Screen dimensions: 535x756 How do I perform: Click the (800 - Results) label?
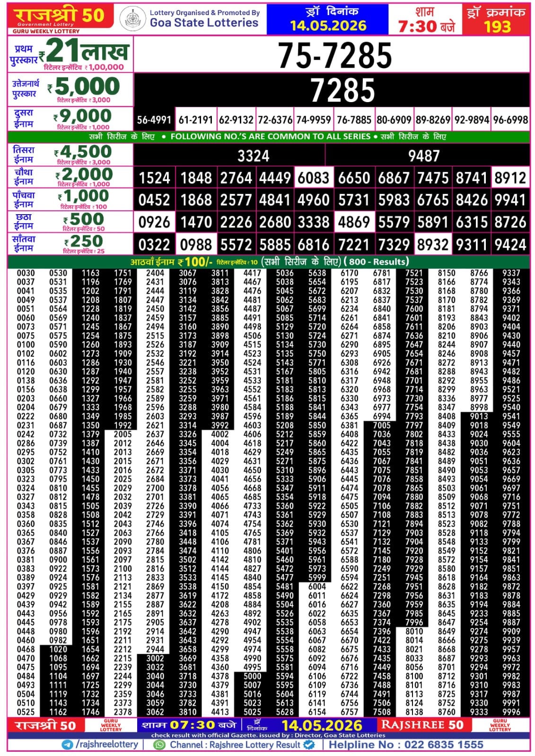(377, 261)
